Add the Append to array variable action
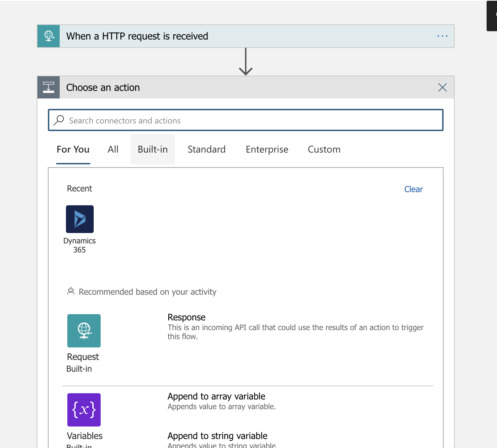The height and width of the screenshot is (448, 497). coord(216,396)
